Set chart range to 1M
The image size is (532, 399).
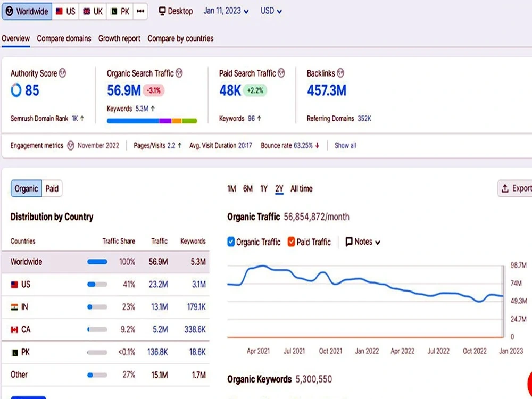click(231, 189)
